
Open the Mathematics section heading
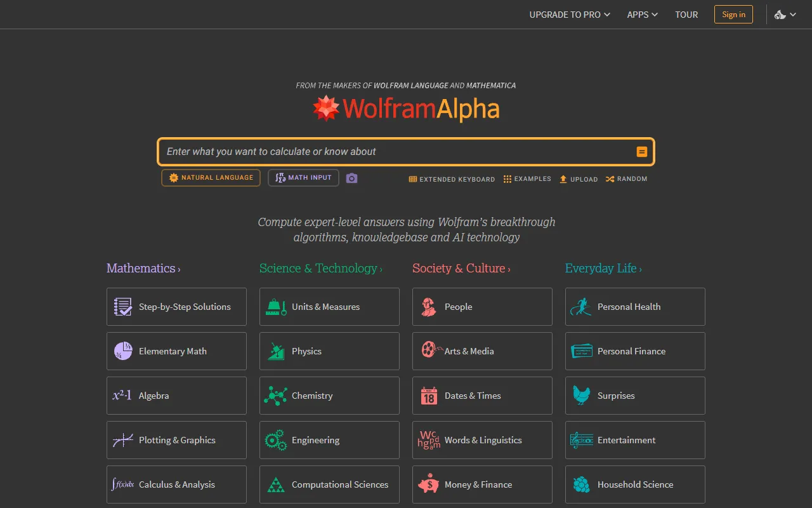pos(143,269)
